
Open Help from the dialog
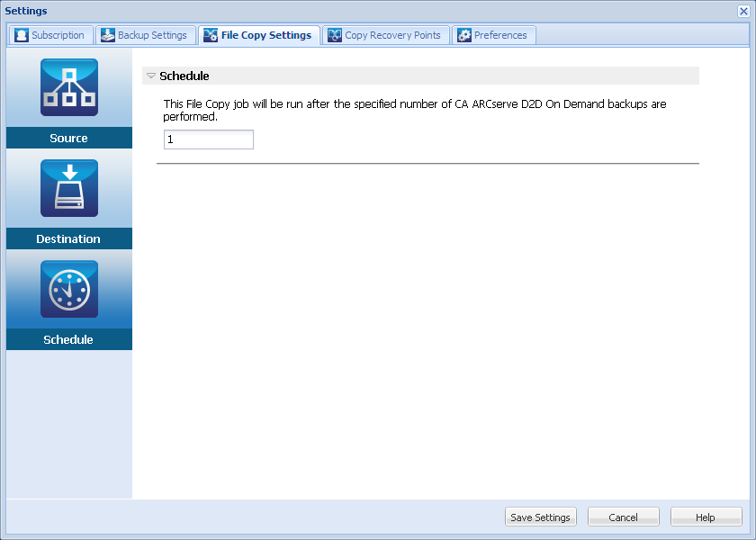[x=706, y=517]
